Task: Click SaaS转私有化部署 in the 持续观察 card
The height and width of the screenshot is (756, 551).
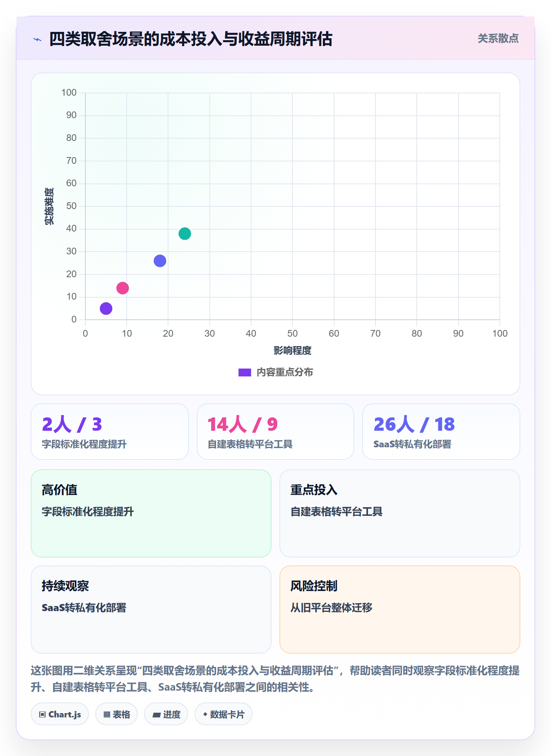Action: (x=84, y=608)
